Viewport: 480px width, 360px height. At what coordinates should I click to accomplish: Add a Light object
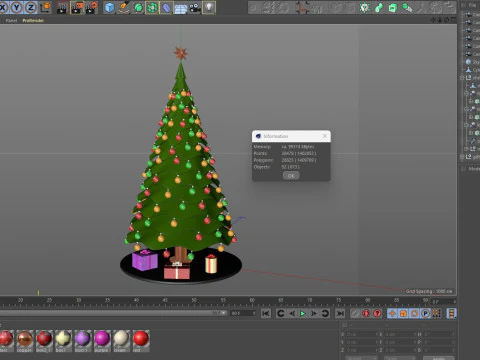point(209,8)
